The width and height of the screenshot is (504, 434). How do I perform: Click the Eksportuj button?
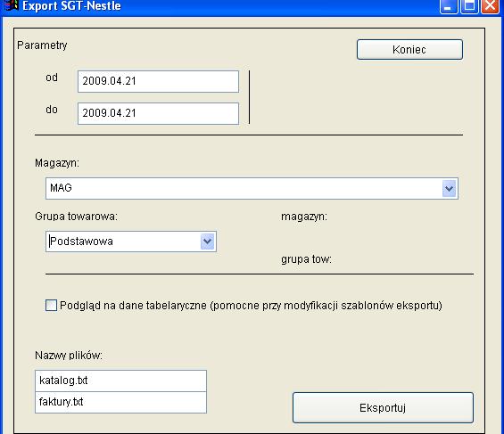383,407
